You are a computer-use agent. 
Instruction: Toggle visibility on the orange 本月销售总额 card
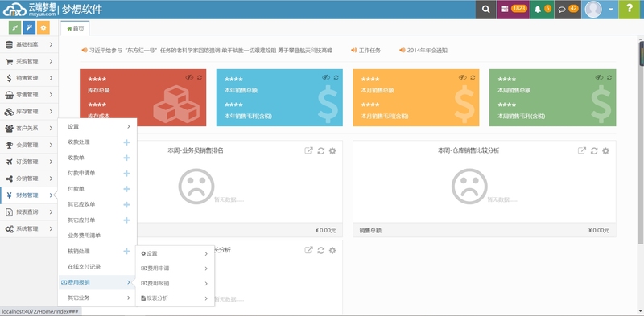462,77
